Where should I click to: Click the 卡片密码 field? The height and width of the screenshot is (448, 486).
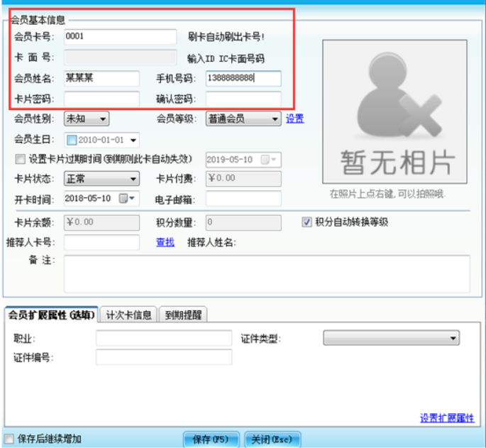click(101, 99)
